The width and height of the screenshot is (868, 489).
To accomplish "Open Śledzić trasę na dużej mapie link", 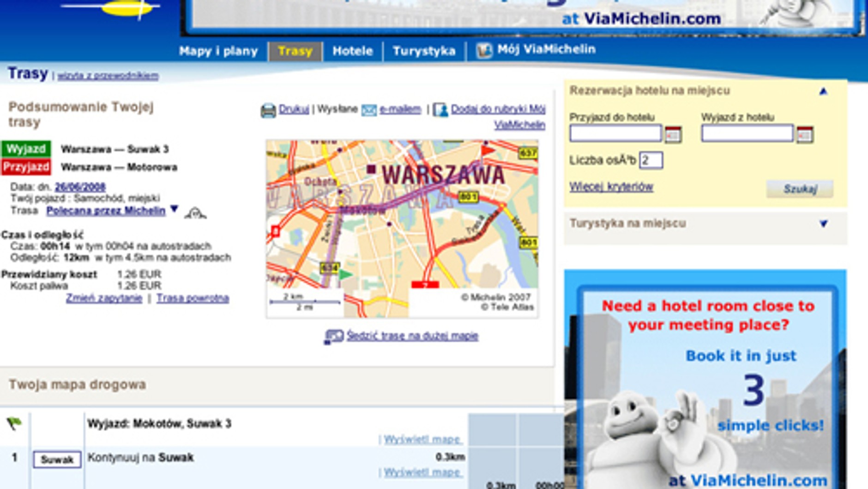I will click(412, 335).
